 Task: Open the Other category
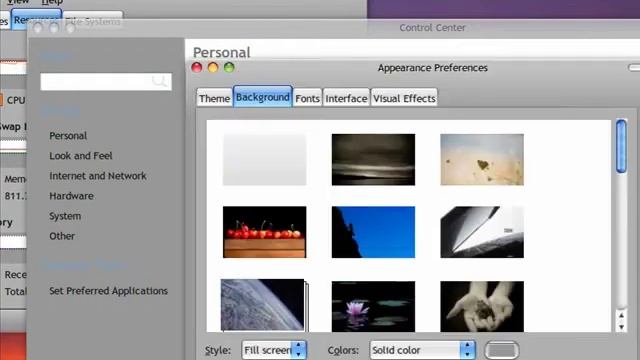[62, 236]
